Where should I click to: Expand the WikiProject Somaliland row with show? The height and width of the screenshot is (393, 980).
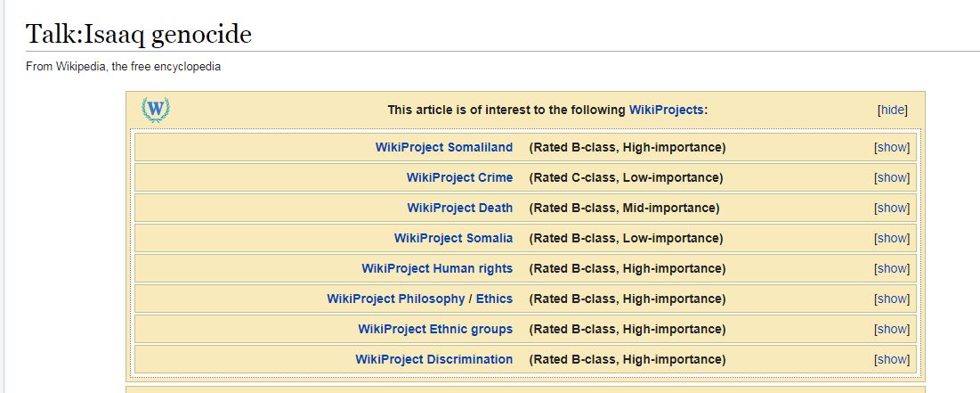click(892, 148)
